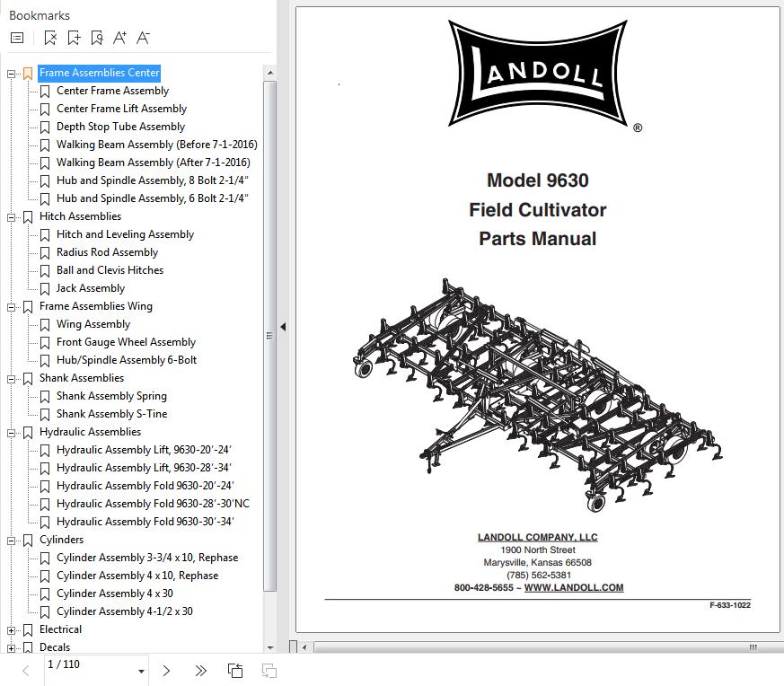Click bookmark icon beside Electrical

click(28, 630)
